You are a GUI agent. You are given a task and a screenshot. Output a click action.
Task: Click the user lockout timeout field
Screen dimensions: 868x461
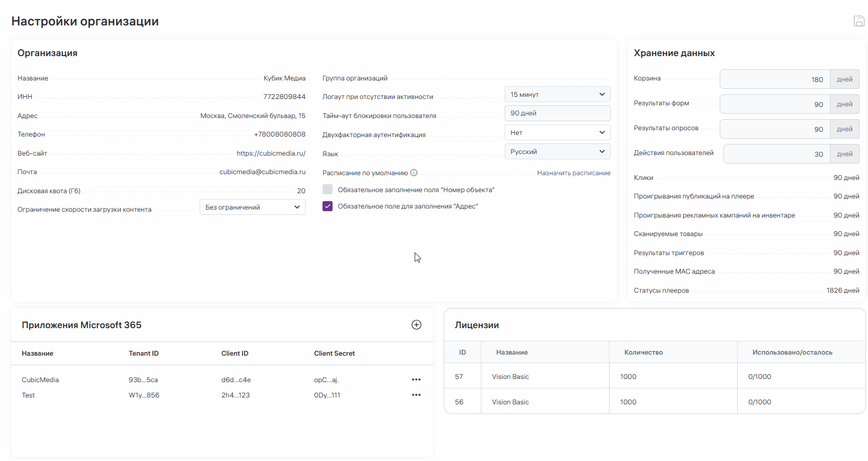coord(557,113)
